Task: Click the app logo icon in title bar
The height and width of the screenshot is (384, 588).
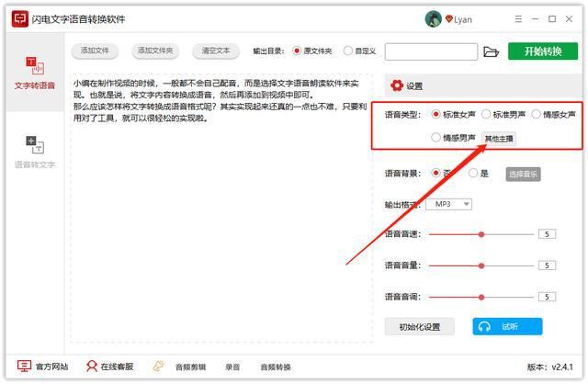Action: pyautogui.click(x=19, y=18)
